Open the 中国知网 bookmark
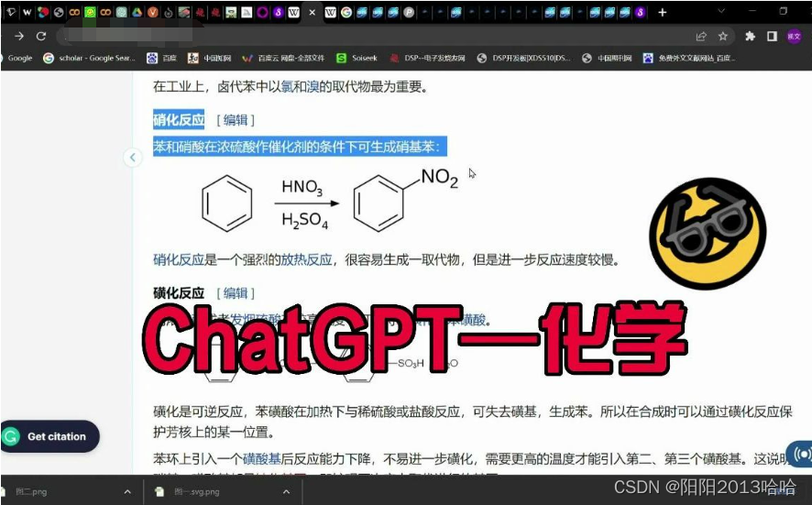The height and width of the screenshot is (505, 812). coord(210,58)
